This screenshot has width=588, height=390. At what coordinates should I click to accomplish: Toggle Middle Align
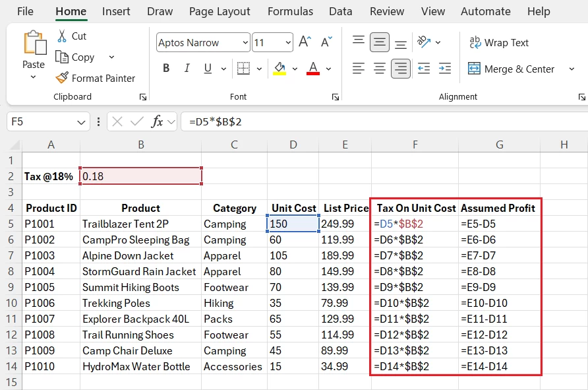380,42
